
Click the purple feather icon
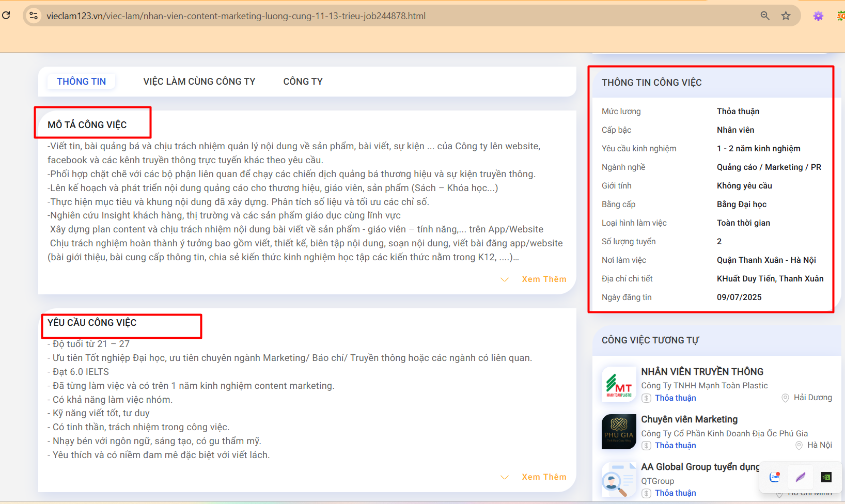(801, 477)
